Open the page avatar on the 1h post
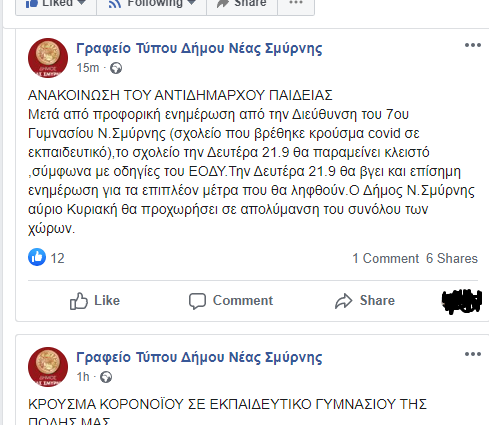Viewport: 489px width, 425px height. pyautogui.click(x=48, y=367)
